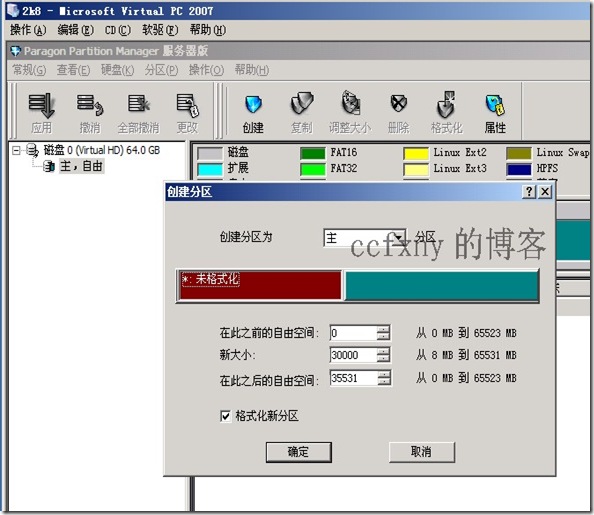Select 磁盘 0 (Virtual HD) 64.0 GB tree item
Image resolution: width=594 pixels, height=515 pixels.
tap(102, 150)
